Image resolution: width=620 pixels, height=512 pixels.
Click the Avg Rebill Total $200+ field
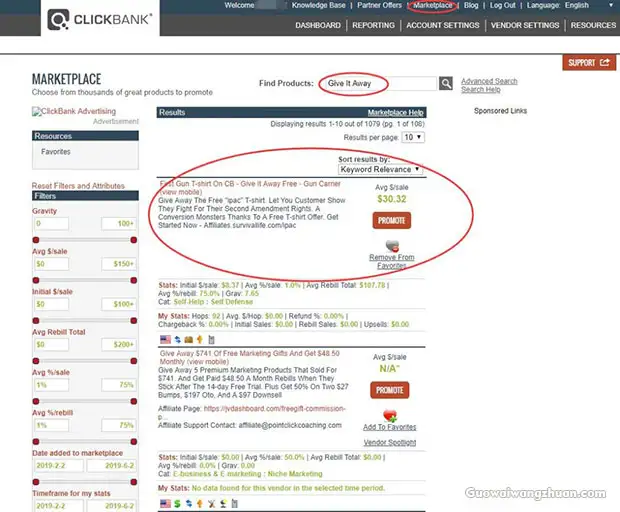(x=119, y=345)
